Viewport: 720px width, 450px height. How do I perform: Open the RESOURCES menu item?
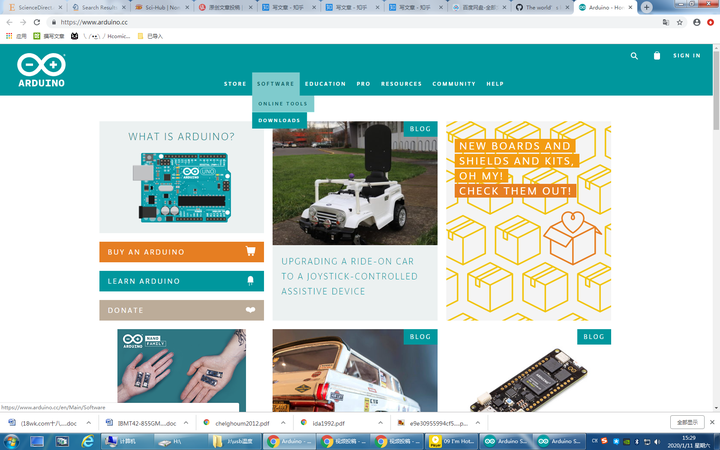click(x=401, y=84)
